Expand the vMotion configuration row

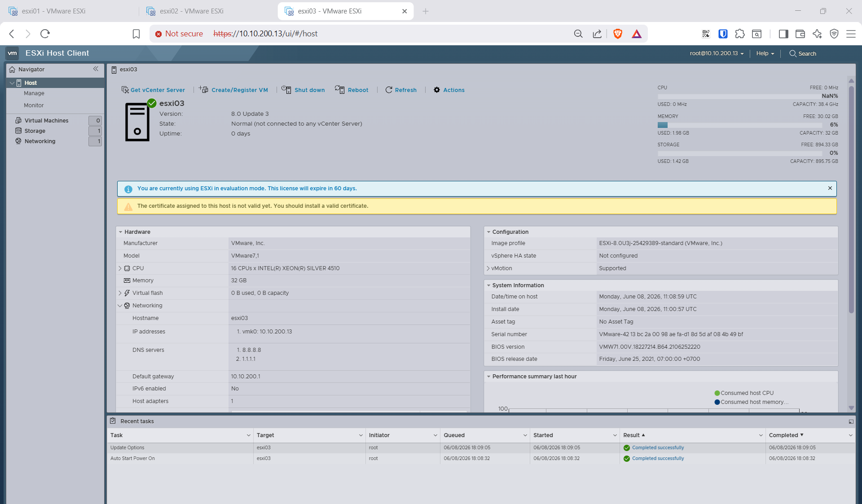click(x=488, y=268)
